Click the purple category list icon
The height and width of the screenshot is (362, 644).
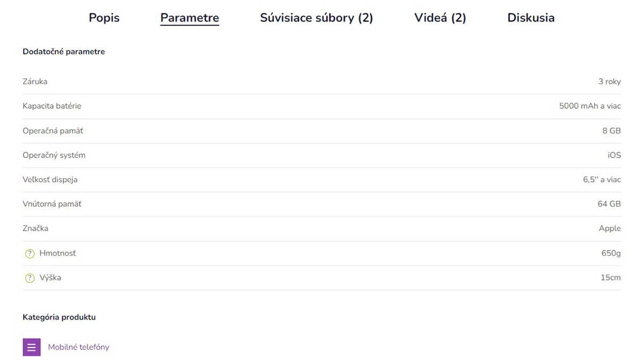tap(32, 347)
